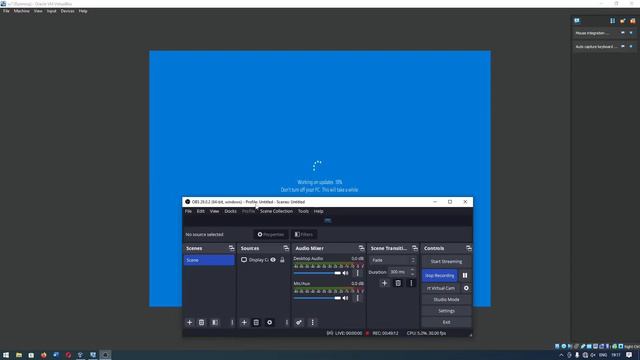Dismiss Auto capture keyboard notification
The height and width of the screenshot is (360, 640).
coord(631,47)
